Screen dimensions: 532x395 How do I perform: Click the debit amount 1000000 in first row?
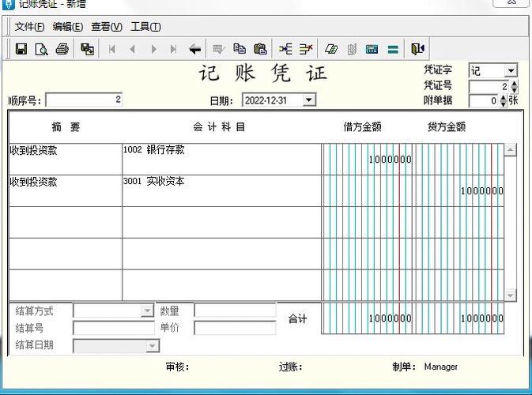tap(391, 160)
